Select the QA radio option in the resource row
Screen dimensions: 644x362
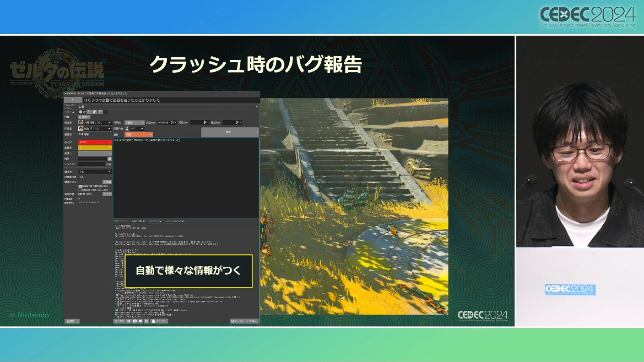(x=80, y=112)
